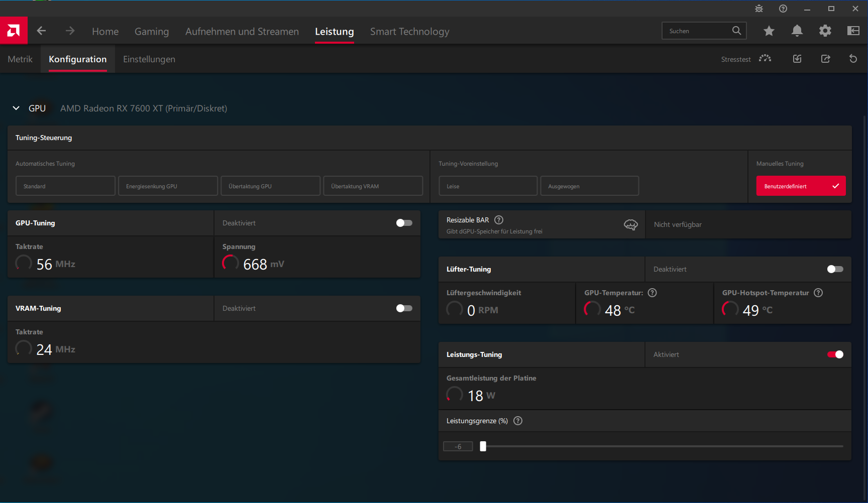Toggle the sidebar panel icon
This screenshot has width=868, height=503.
pos(853,31)
